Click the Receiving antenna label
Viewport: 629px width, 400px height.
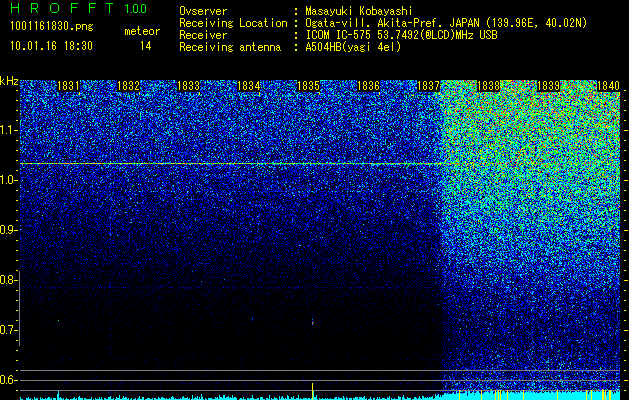click(x=230, y=47)
